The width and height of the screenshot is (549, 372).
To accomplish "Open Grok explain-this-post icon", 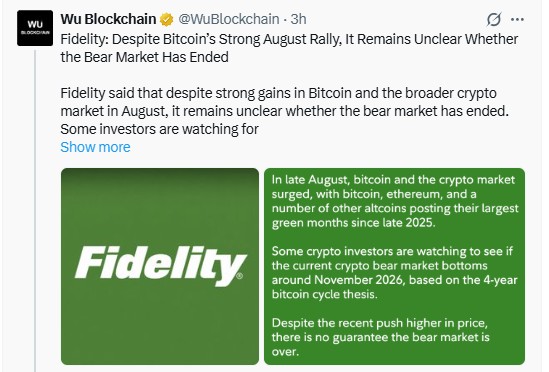I will click(x=494, y=19).
